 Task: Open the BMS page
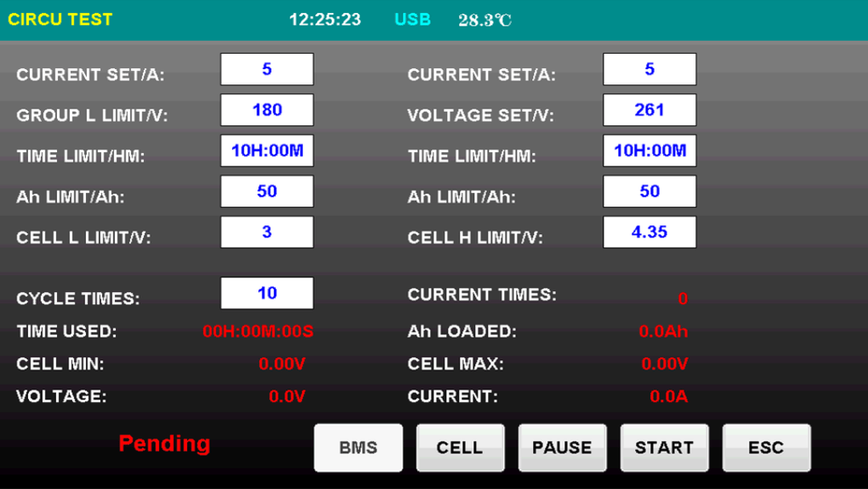click(358, 448)
